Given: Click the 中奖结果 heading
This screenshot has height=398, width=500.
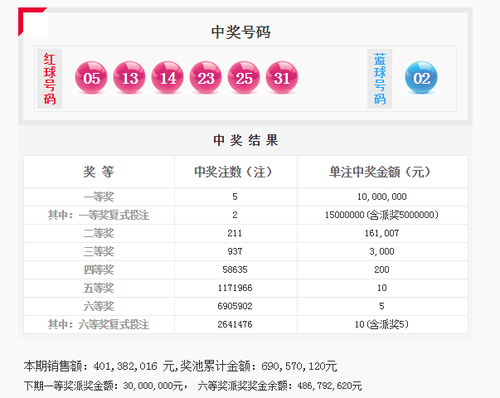Looking at the screenshot, I should pos(246,140).
